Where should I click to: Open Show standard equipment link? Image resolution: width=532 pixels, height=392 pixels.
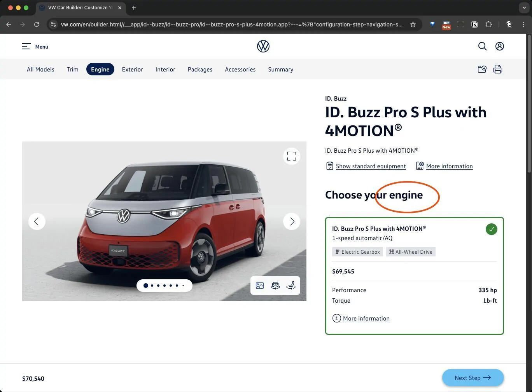[371, 166]
